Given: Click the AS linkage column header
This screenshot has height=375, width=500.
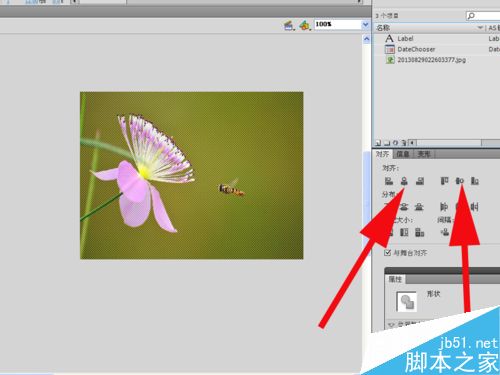Looking at the screenshot, I should click(x=493, y=28).
